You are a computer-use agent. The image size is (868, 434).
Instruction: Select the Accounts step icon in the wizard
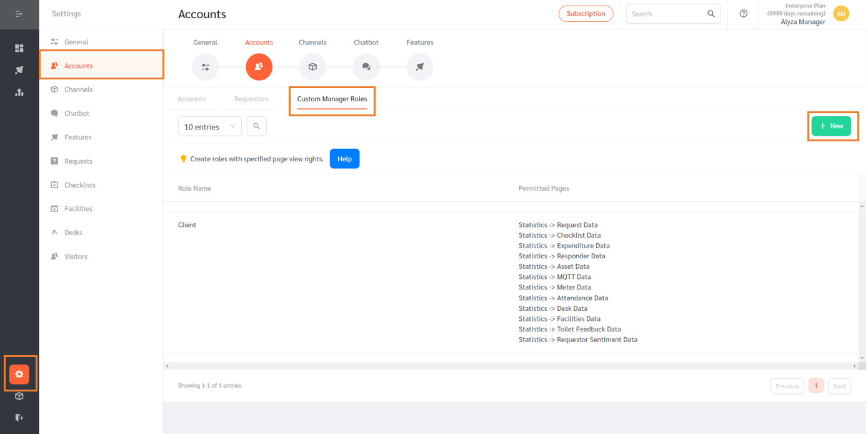[x=259, y=67]
